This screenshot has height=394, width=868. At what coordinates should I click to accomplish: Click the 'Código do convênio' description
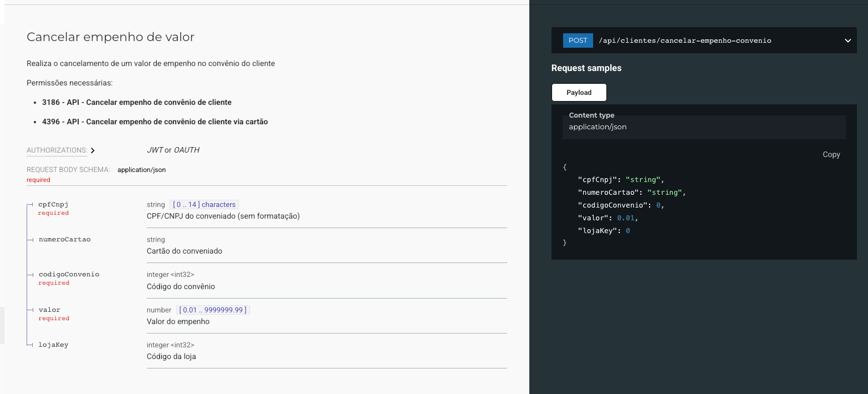[x=181, y=287]
